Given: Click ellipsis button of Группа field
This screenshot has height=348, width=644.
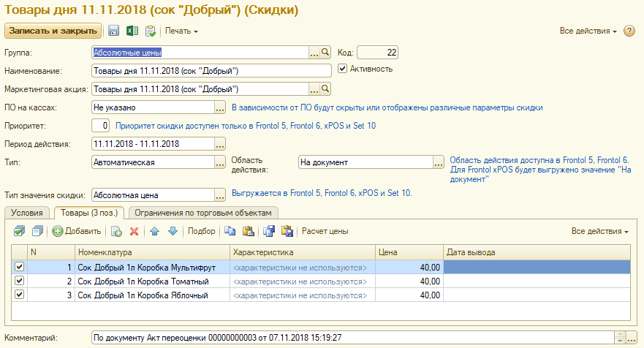Looking at the screenshot, I should click(x=314, y=53).
